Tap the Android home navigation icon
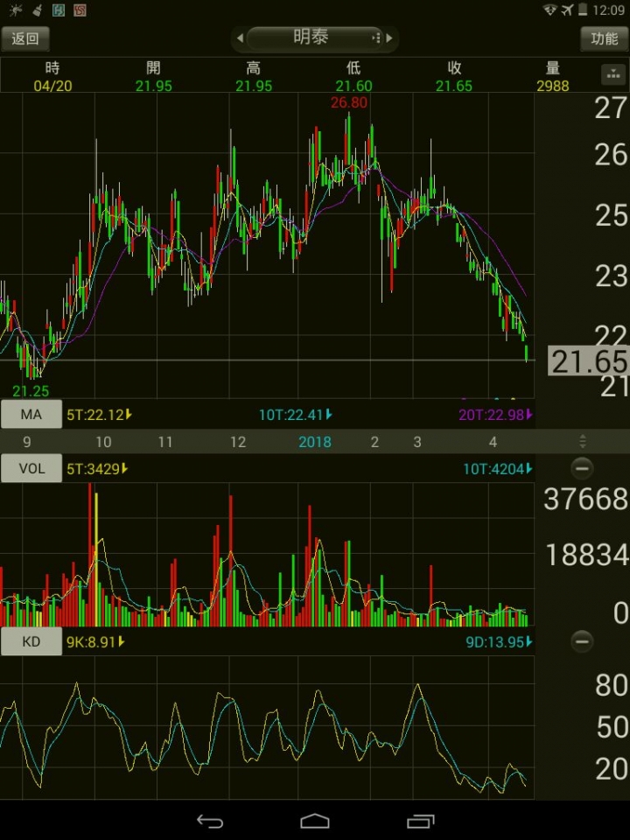Screen dimensions: 630x840 [x=314, y=821]
